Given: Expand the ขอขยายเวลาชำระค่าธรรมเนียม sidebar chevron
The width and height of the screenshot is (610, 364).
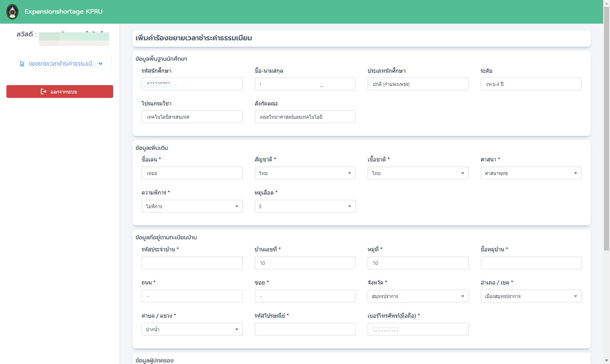Looking at the screenshot, I should [x=100, y=64].
